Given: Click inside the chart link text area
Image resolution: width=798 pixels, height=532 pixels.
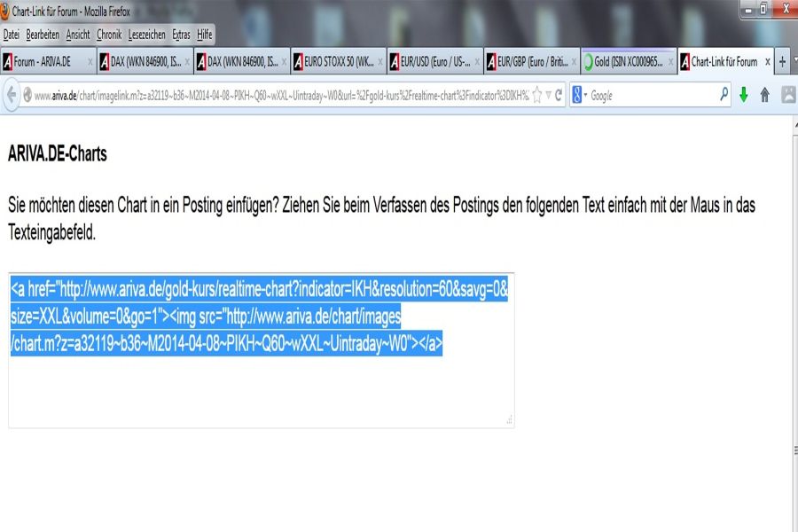Looking at the screenshot, I should coord(261,350).
